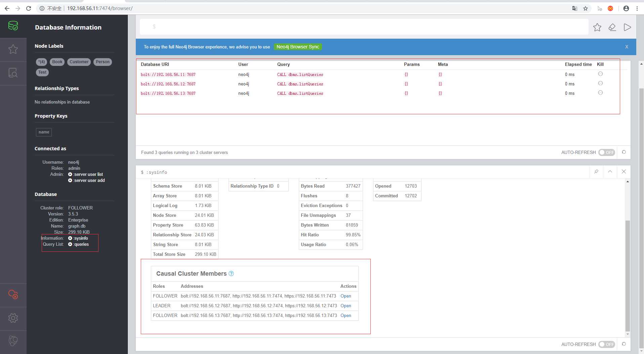Viewport: 644px width, 354px height.
Task: Click the bolt://192.168.56.12:7687 database URI
Action: [168, 84]
